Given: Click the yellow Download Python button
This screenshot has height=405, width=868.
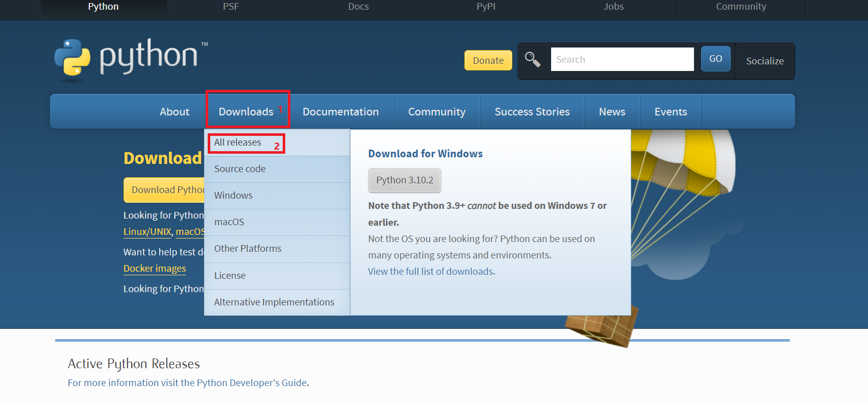Looking at the screenshot, I should point(164,190).
